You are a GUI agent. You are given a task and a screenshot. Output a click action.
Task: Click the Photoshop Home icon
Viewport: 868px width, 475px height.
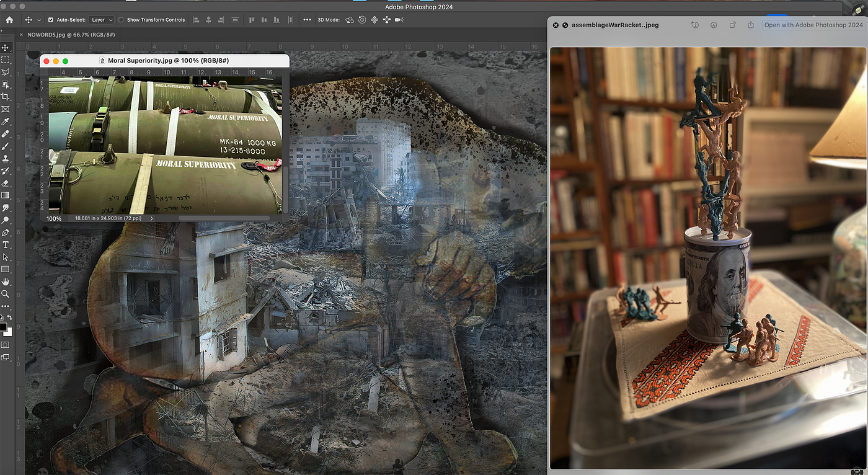9,20
